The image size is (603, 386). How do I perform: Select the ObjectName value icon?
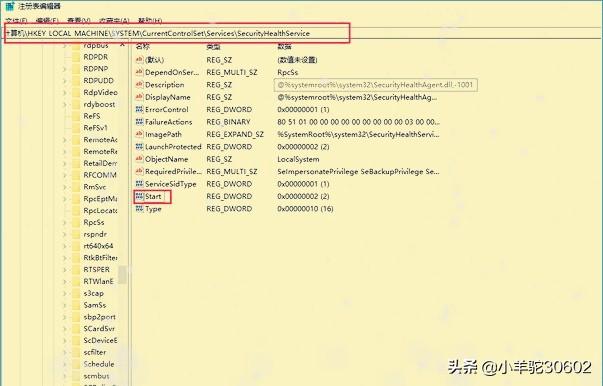coord(139,159)
